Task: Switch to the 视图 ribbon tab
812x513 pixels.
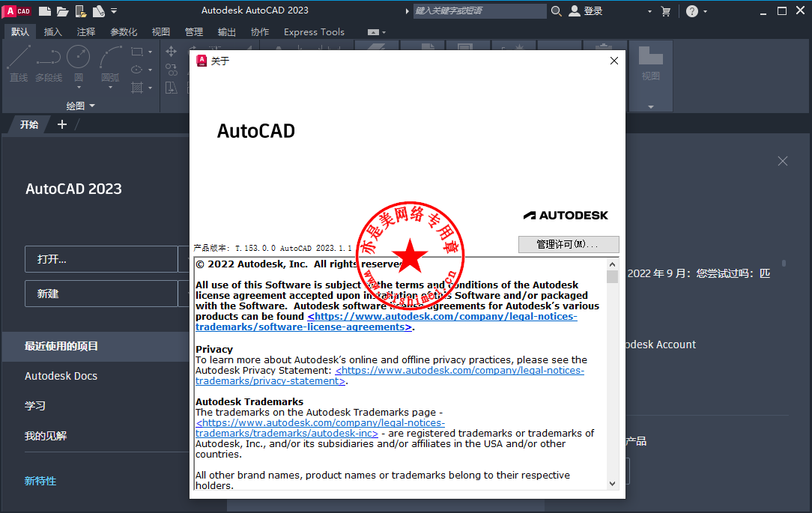Action: [x=160, y=32]
